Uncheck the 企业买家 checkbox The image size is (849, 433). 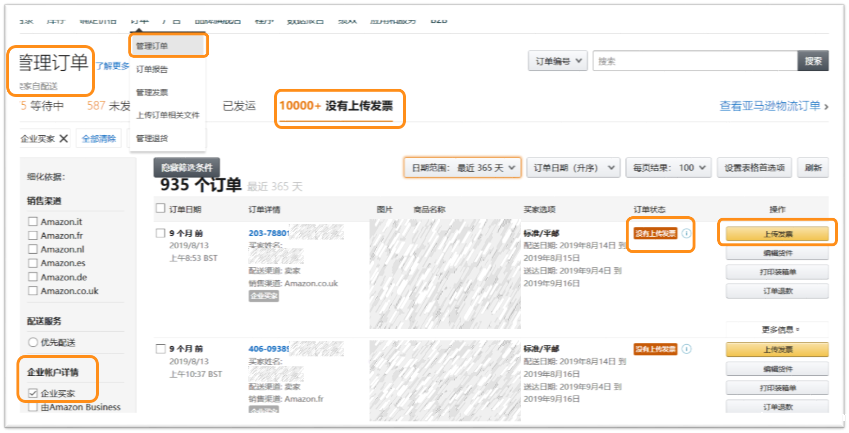[x=34, y=394]
